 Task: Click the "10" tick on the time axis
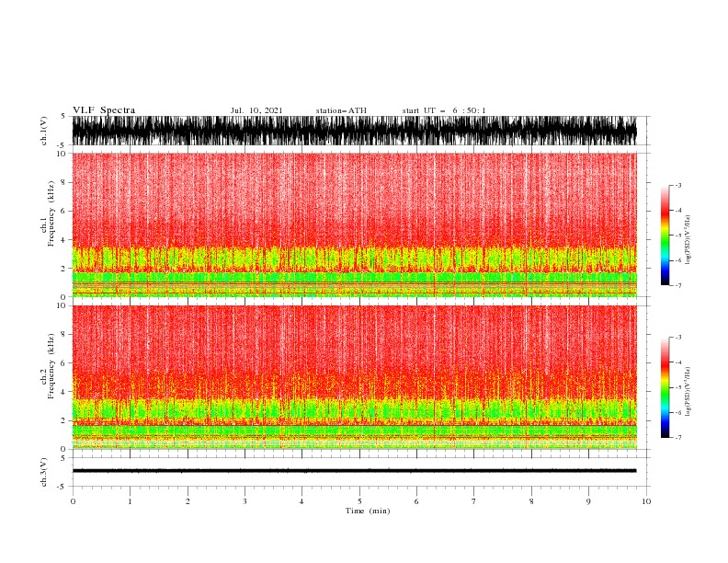click(646, 501)
